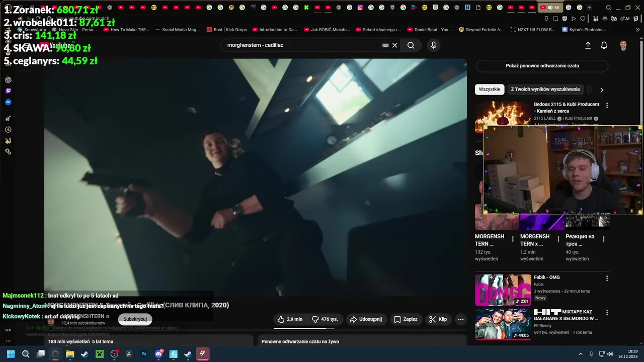The image size is (644, 362).
Task: Select the Wszystkie filter chip
Action: tap(490, 89)
